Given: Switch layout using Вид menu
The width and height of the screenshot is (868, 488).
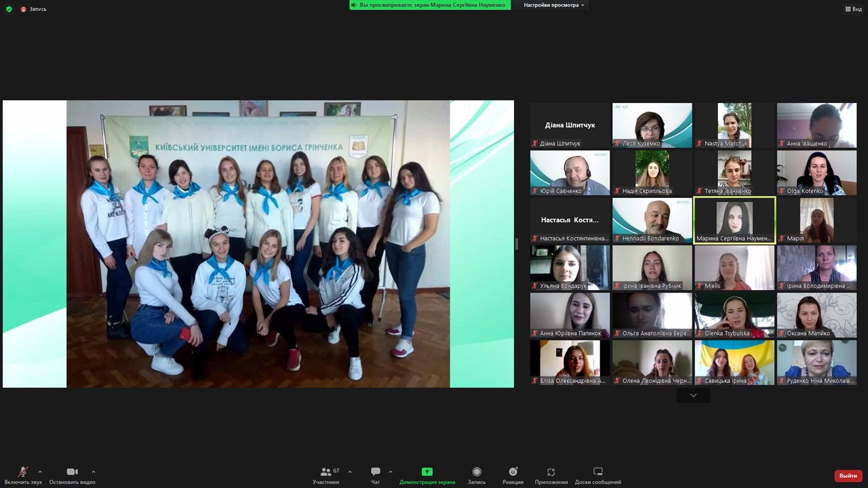Looking at the screenshot, I should point(852,9).
